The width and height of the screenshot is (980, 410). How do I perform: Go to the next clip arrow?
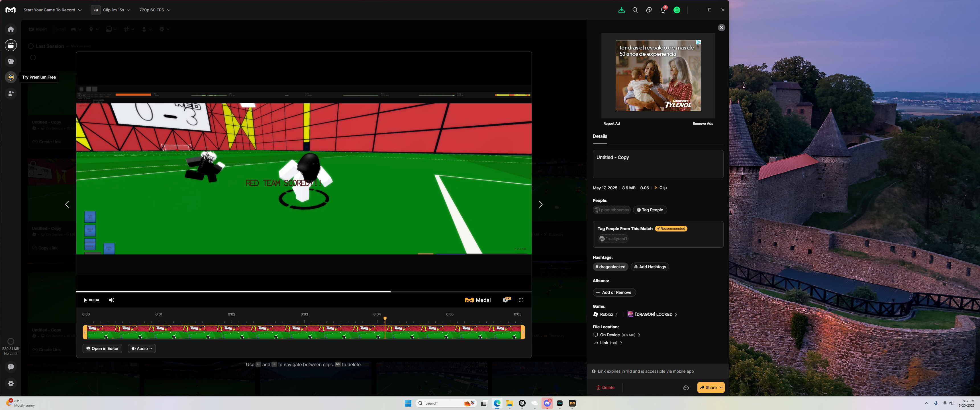pyautogui.click(x=541, y=205)
